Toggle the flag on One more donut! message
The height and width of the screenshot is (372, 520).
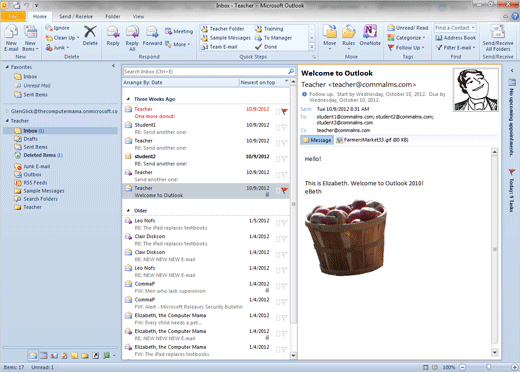[x=284, y=112]
